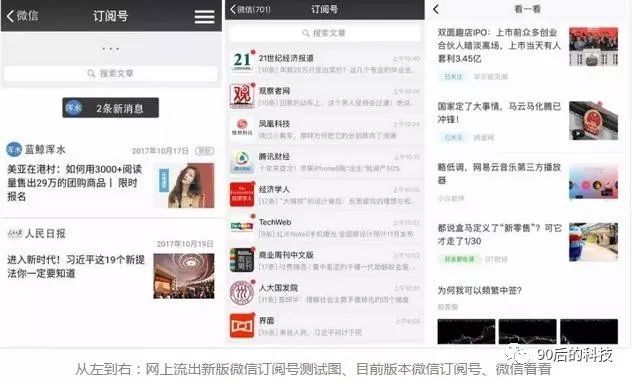
Task: Open 腾讯财经 subscription icon
Action: point(242,161)
